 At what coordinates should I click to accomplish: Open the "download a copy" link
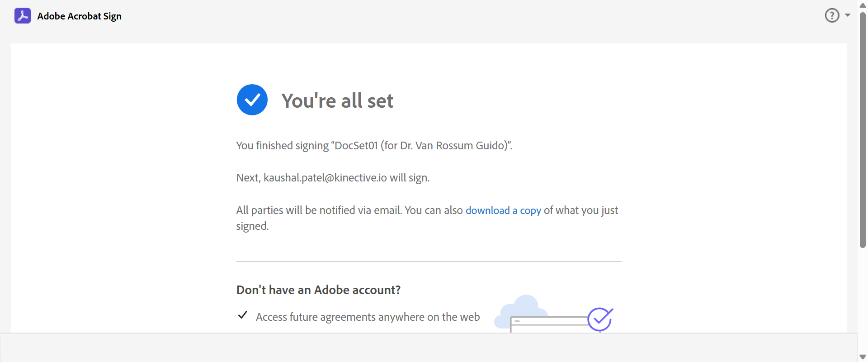coord(503,210)
